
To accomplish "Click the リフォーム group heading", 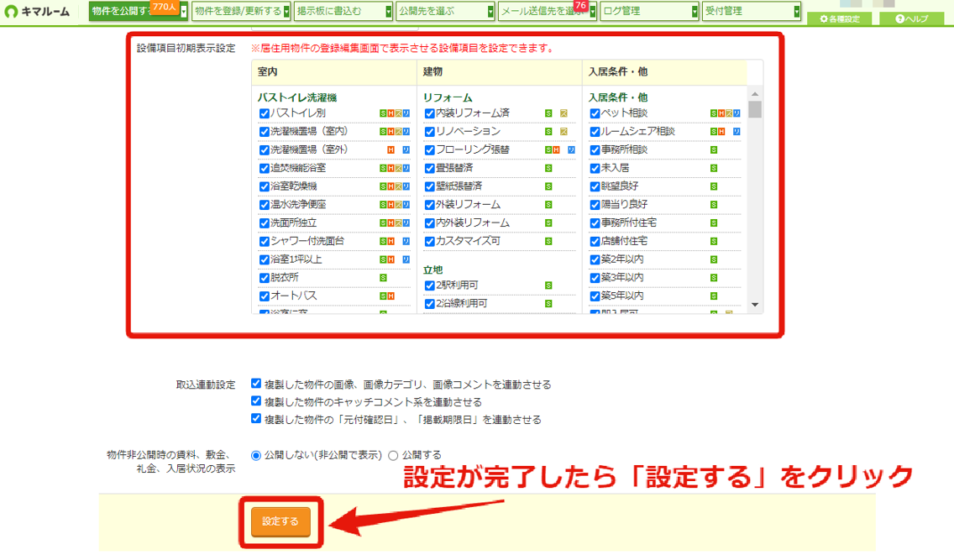I will point(447,97).
